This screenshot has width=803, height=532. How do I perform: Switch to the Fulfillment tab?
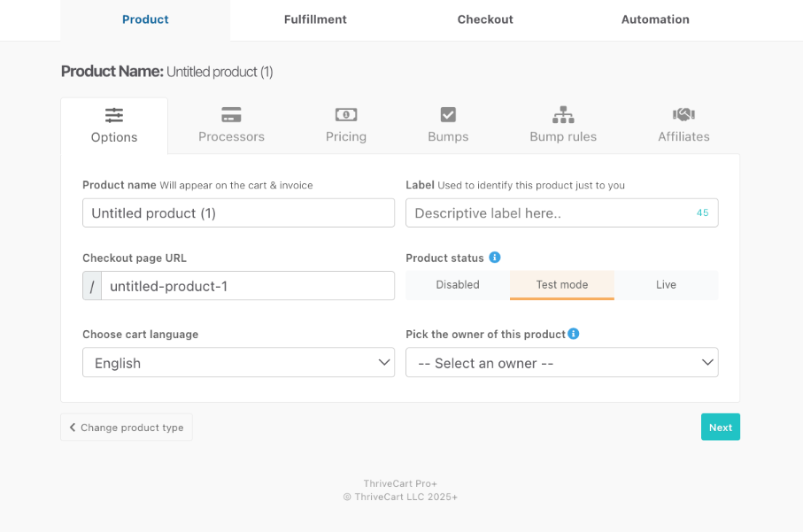click(x=315, y=19)
